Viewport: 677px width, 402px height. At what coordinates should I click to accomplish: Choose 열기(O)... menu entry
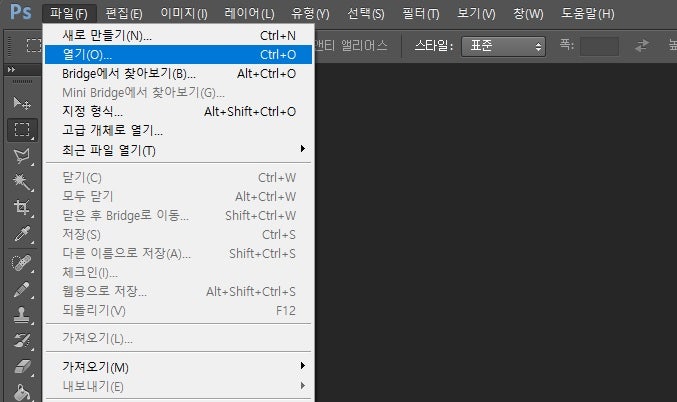coord(178,54)
